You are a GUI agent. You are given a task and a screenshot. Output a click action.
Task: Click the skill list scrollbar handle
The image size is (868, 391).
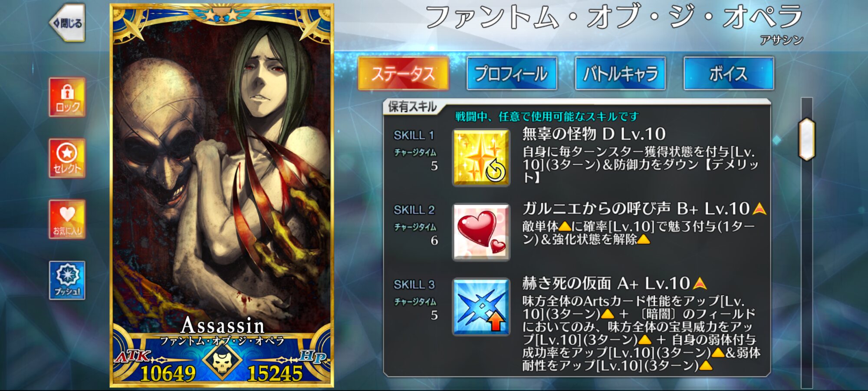[x=807, y=139]
